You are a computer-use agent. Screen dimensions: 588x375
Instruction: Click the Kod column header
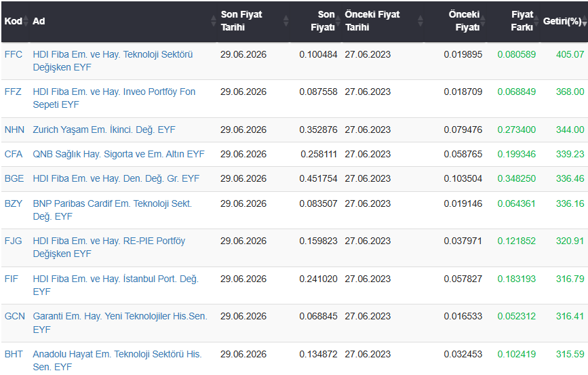click(13, 21)
